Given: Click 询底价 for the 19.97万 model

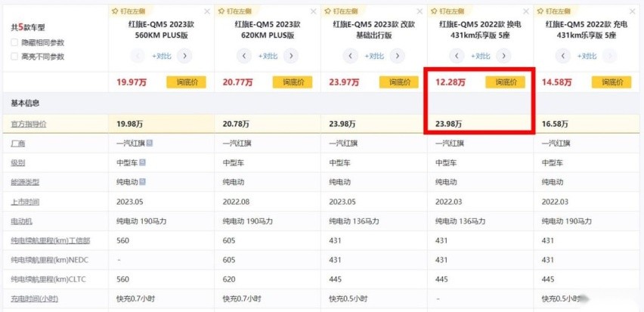Looking at the screenshot, I should point(186,82).
